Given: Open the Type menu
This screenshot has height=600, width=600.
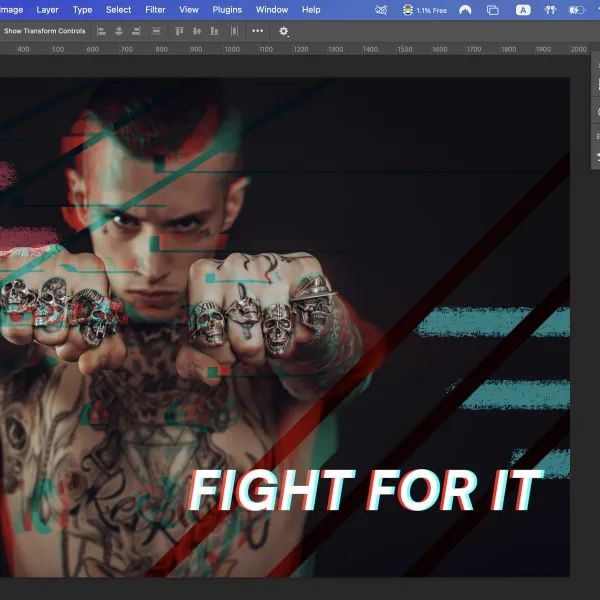Looking at the screenshot, I should pos(83,10).
